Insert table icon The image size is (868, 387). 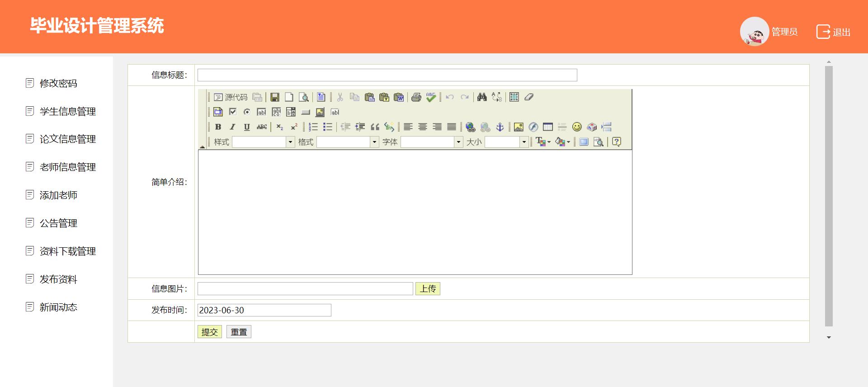548,127
